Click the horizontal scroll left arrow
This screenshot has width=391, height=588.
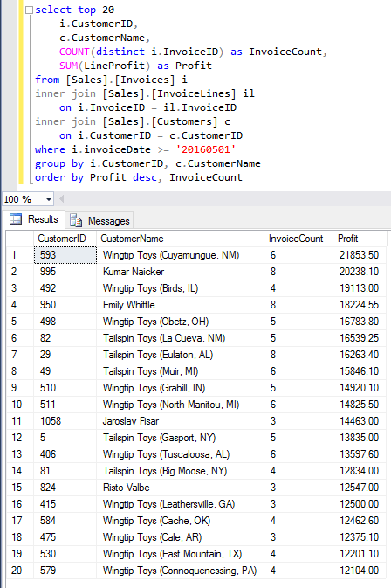(x=61, y=199)
